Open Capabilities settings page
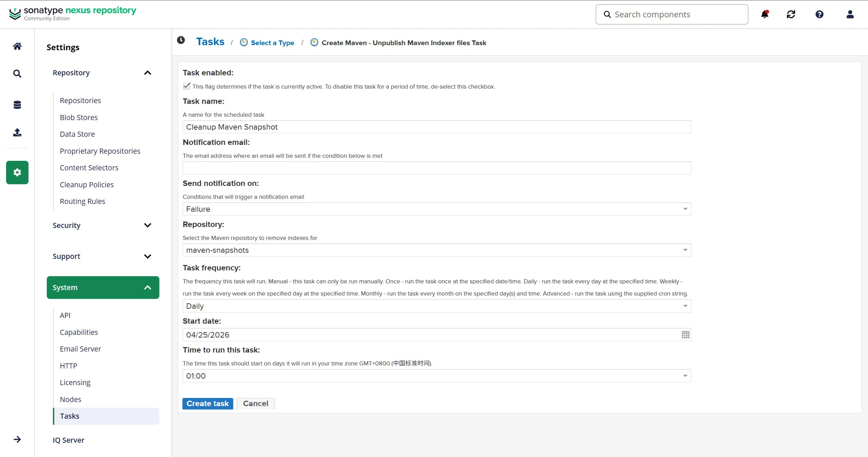Image resolution: width=868 pixels, height=457 pixels. (x=79, y=332)
